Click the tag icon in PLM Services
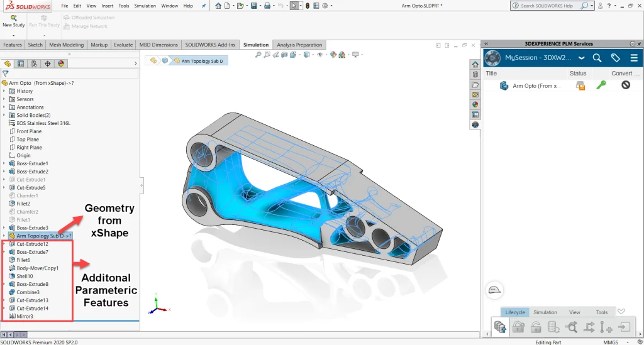The width and height of the screenshot is (644, 345). (616, 58)
